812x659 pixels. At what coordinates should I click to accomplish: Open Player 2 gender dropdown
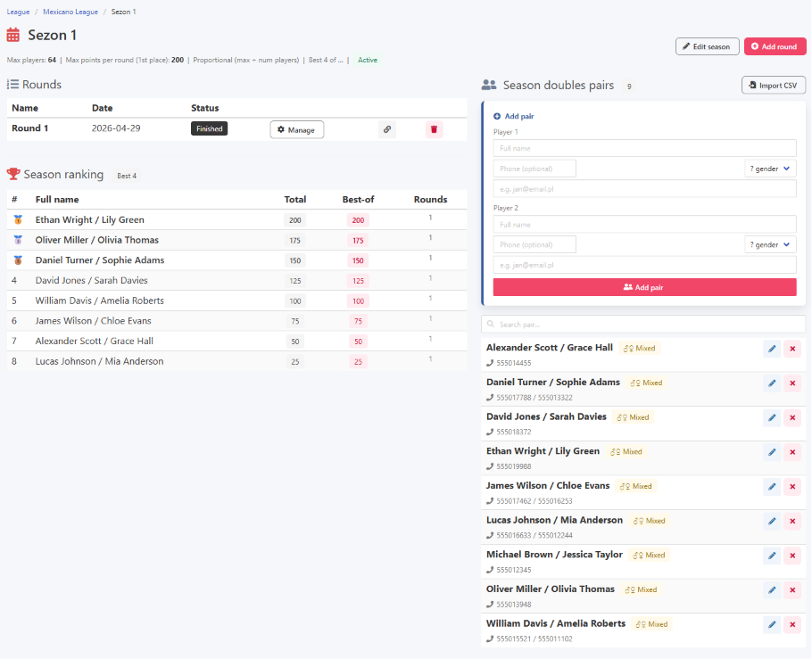tap(770, 244)
